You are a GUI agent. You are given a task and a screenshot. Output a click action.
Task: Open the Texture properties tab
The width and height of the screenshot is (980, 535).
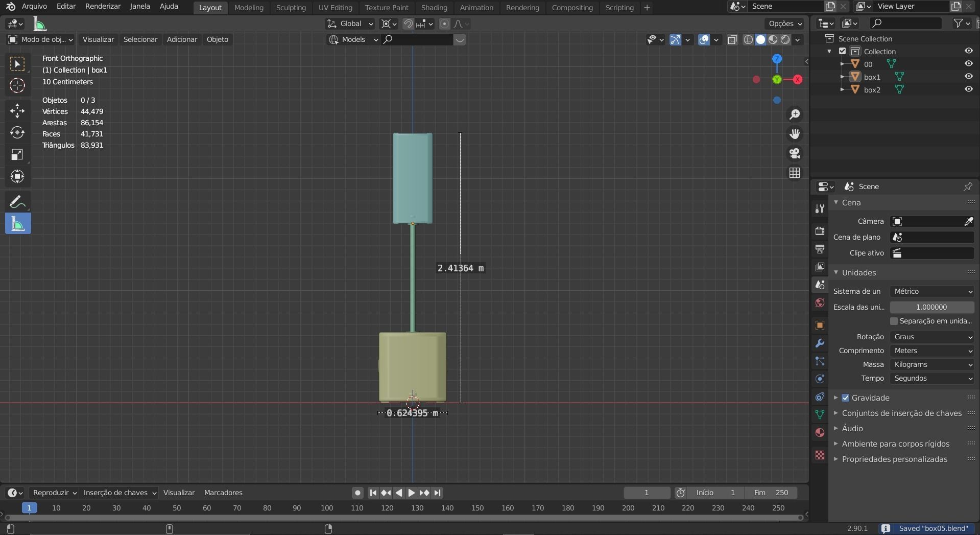(820, 455)
